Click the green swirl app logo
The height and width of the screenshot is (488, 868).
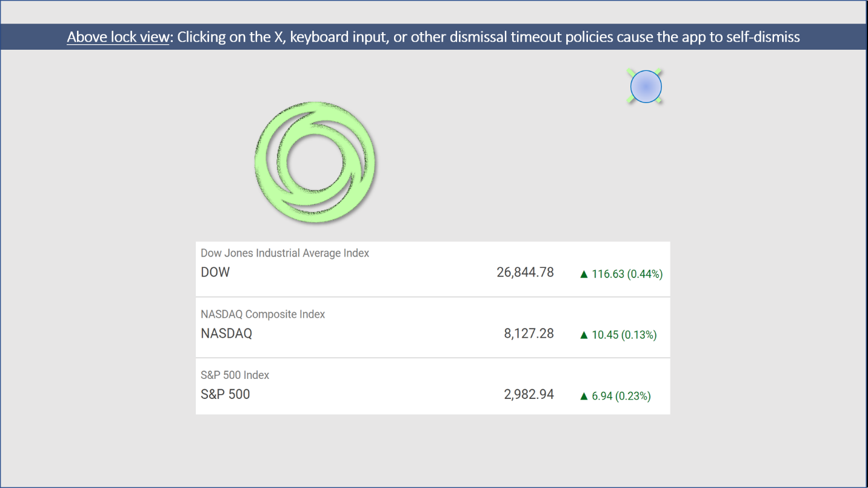(315, 162)
